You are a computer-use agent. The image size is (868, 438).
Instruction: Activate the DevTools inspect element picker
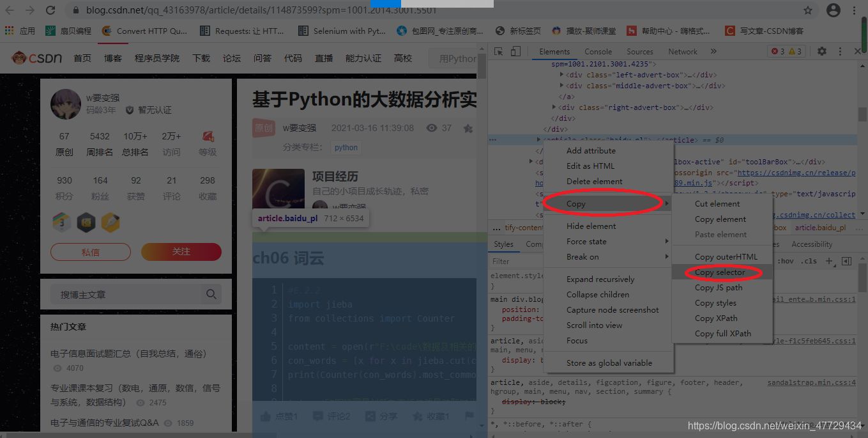pyautogui.click(x=499, y=52)
